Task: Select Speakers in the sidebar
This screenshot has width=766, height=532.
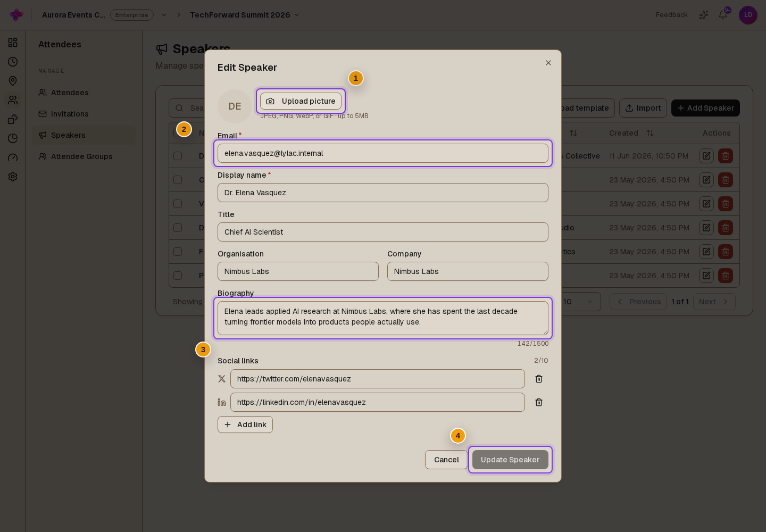Action: coord(84,135)
